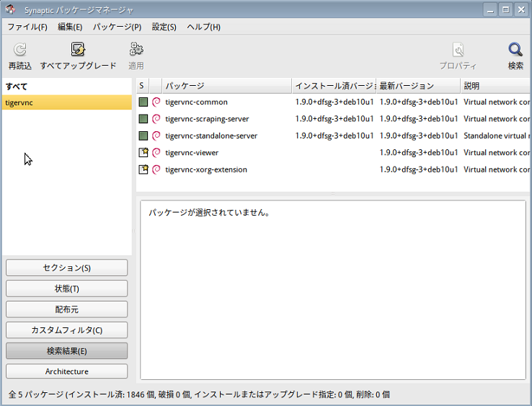532x406 pixels.
Task: Sort by 説明 column header
Action: click(x=496, y=86)
